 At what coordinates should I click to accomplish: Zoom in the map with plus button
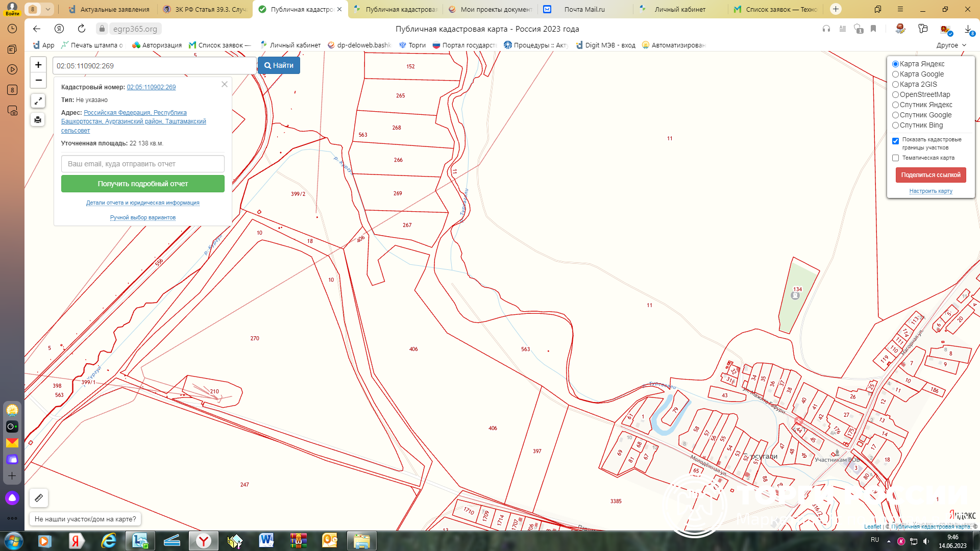[x=38, y=65]
